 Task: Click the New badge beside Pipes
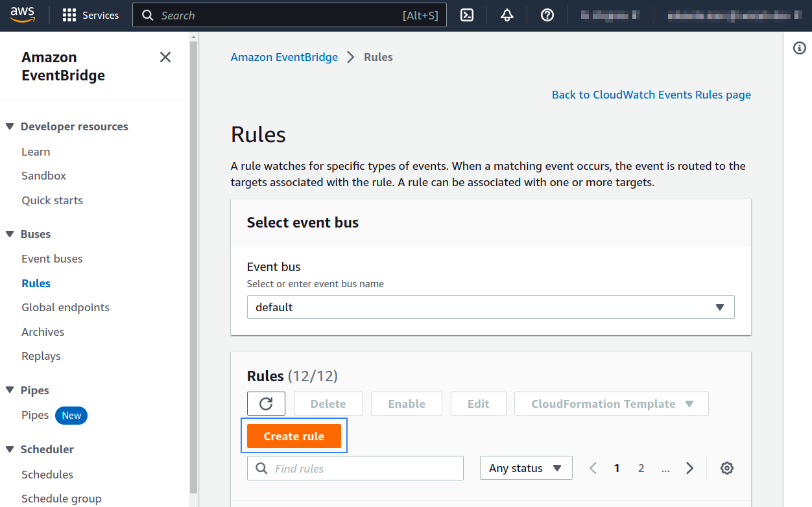click(71, 416)
